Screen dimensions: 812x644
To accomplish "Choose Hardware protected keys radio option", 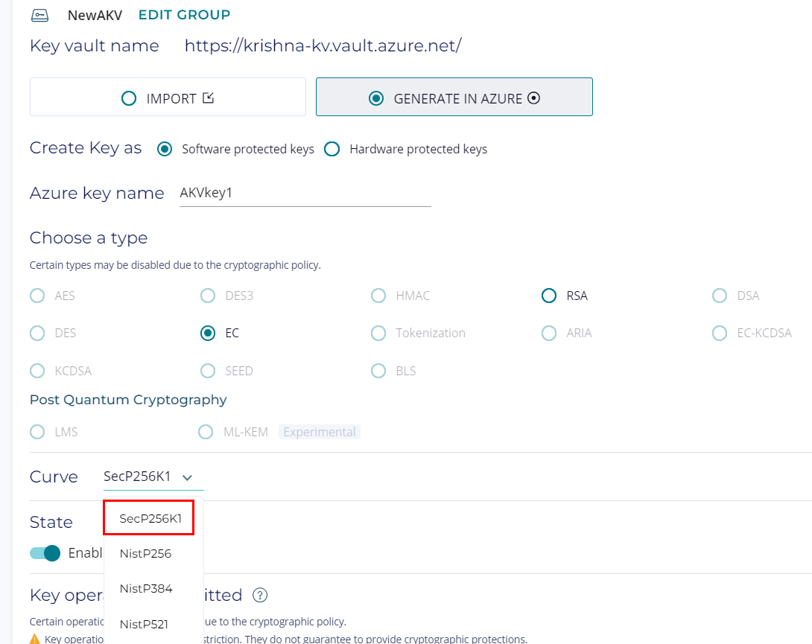I will (x=333, y=149).
